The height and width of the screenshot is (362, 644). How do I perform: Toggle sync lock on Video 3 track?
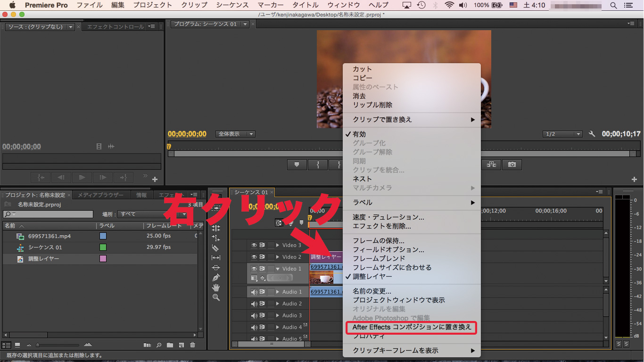tap(262, 245)
